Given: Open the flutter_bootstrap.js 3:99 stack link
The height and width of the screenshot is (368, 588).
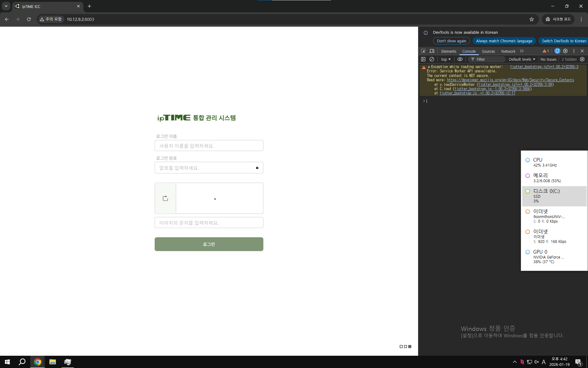Looking at the screenshot, I should coord(515,85).
